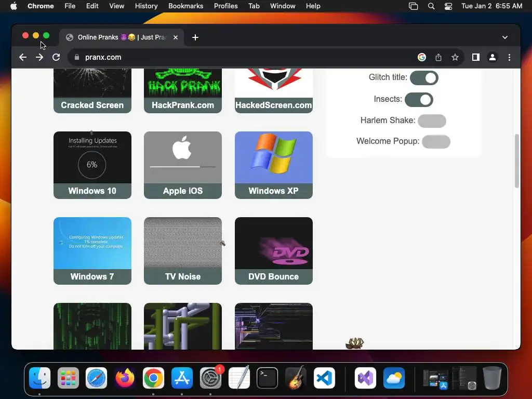Enable Harlem Shake toggle

coord(432,121)
